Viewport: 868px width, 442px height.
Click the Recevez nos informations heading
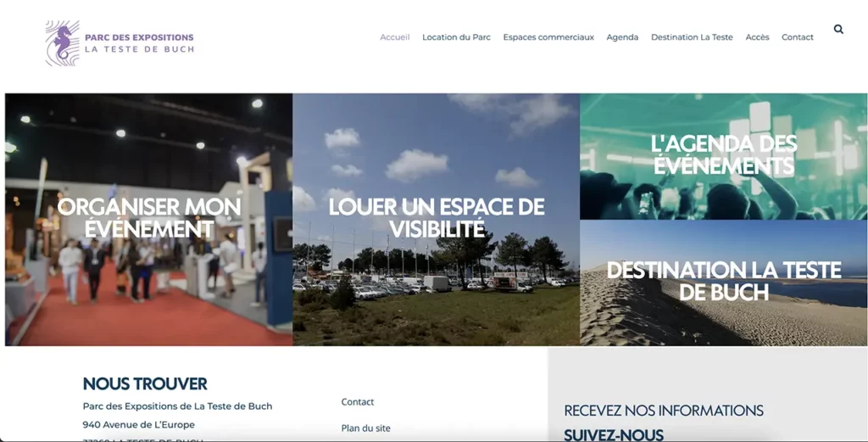tap(663, 411)
